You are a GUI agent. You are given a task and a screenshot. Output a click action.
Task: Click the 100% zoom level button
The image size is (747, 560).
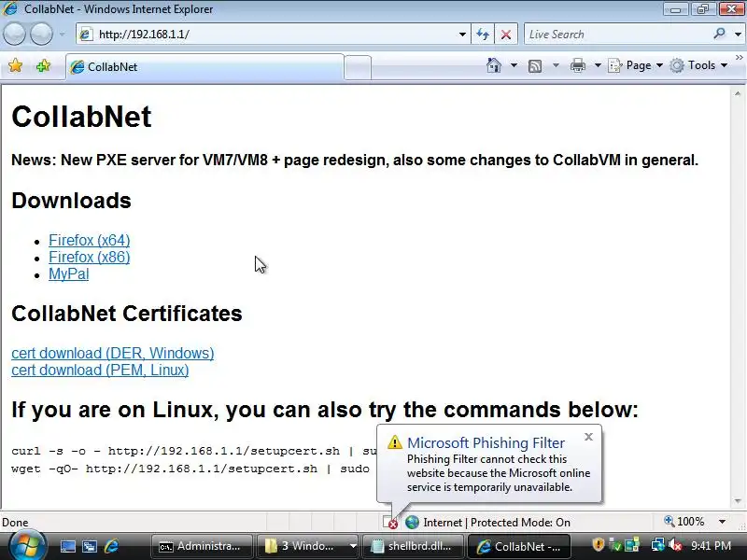[684, 522]
